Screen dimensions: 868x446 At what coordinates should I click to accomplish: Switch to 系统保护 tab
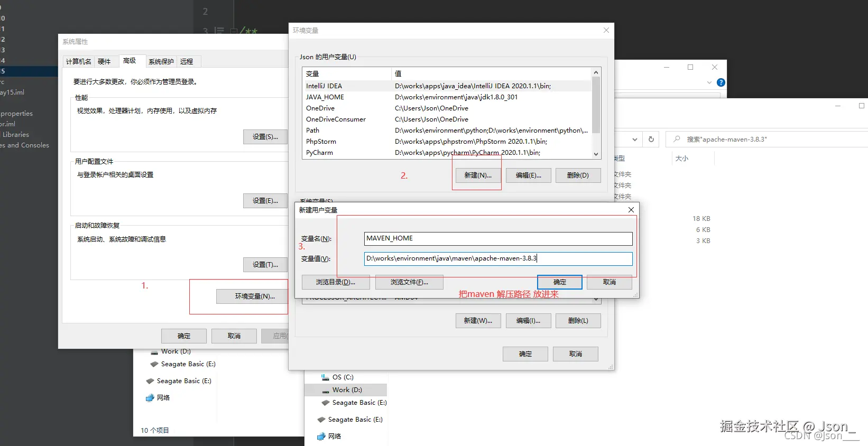click(x=161, y=62)
